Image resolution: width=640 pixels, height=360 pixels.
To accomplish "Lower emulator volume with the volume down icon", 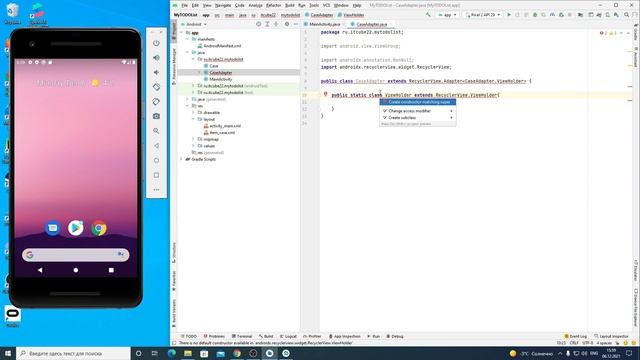I will click(x=156, y=72).
